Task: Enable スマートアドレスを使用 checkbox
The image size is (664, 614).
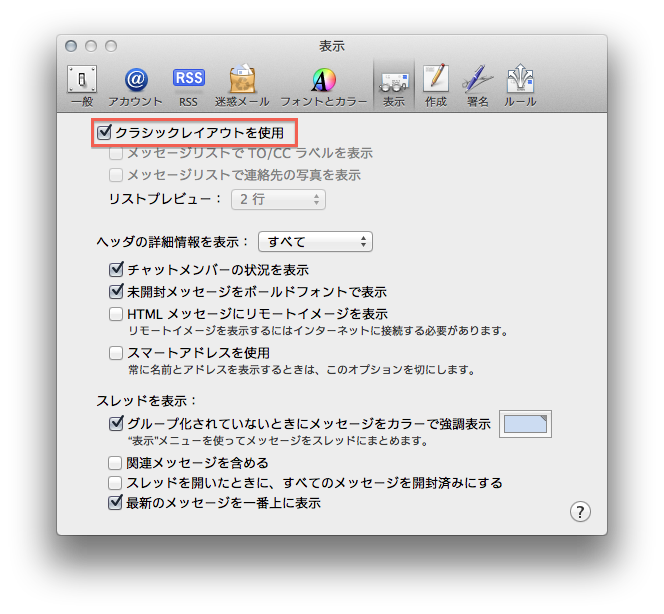Action: pos(116,353)
